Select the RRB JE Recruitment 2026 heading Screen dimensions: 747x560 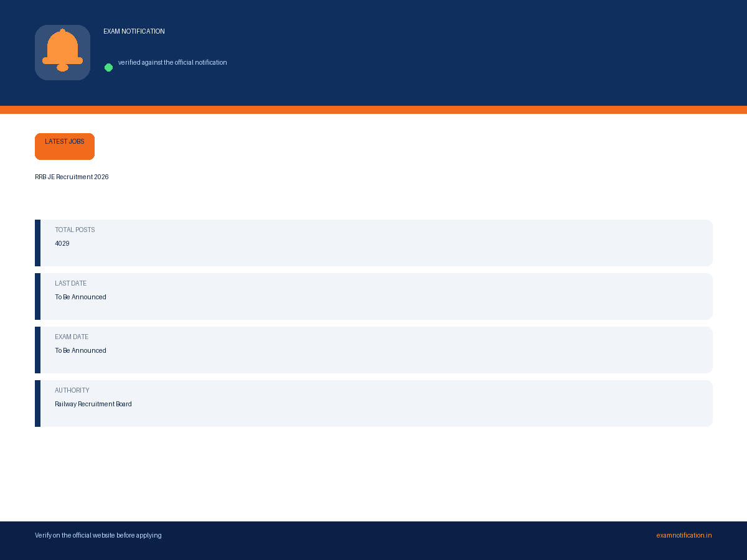coord(72,177)
